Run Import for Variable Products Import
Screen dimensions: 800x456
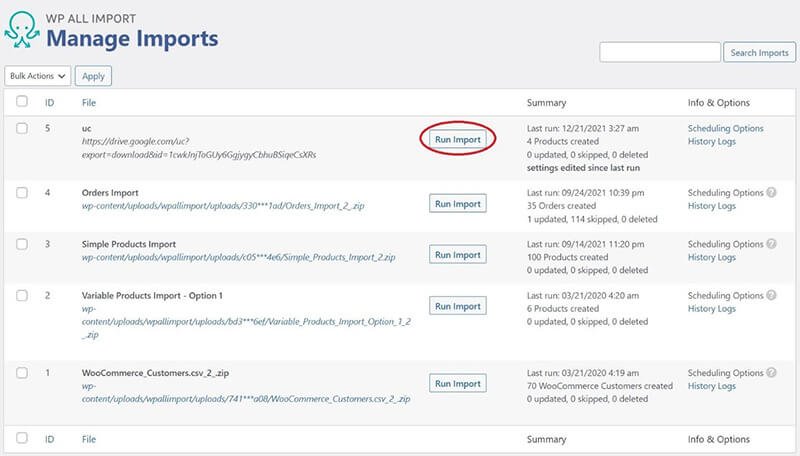pos(458,306)
